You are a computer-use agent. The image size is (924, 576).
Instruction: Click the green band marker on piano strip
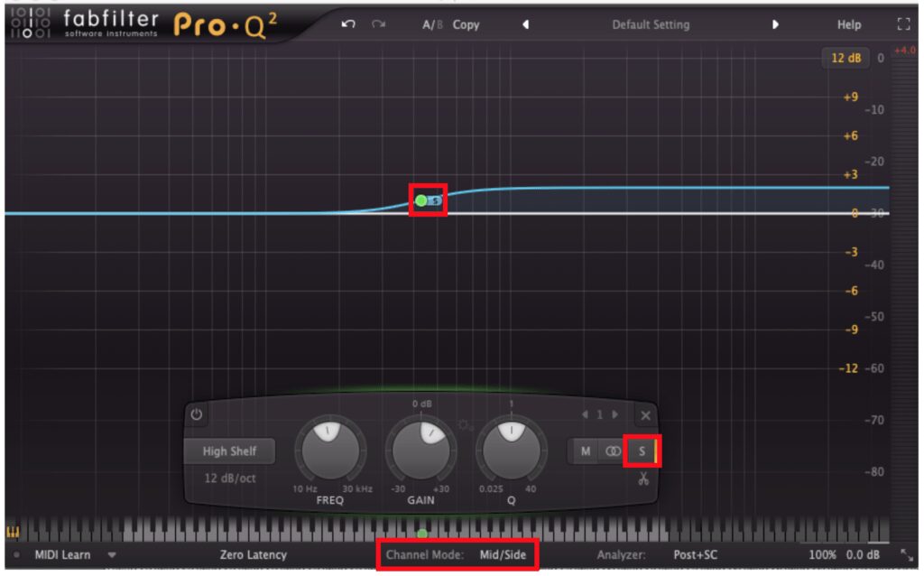click(422, 534)
